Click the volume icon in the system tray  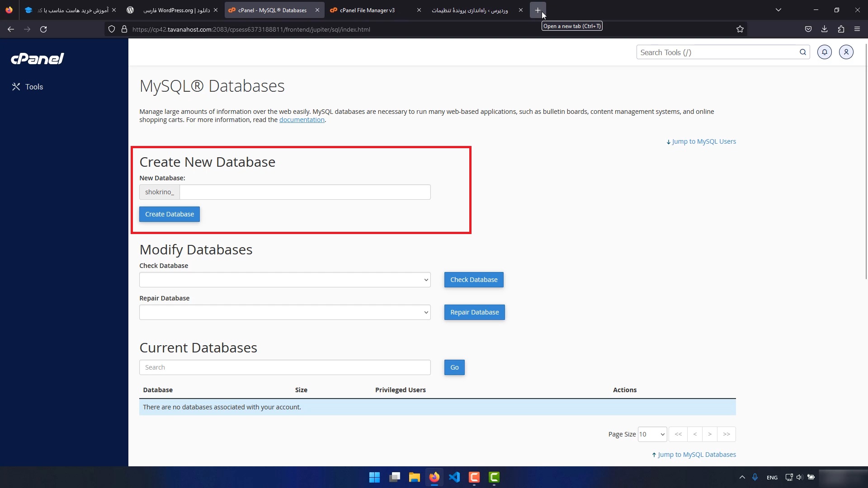click(799, 477)
